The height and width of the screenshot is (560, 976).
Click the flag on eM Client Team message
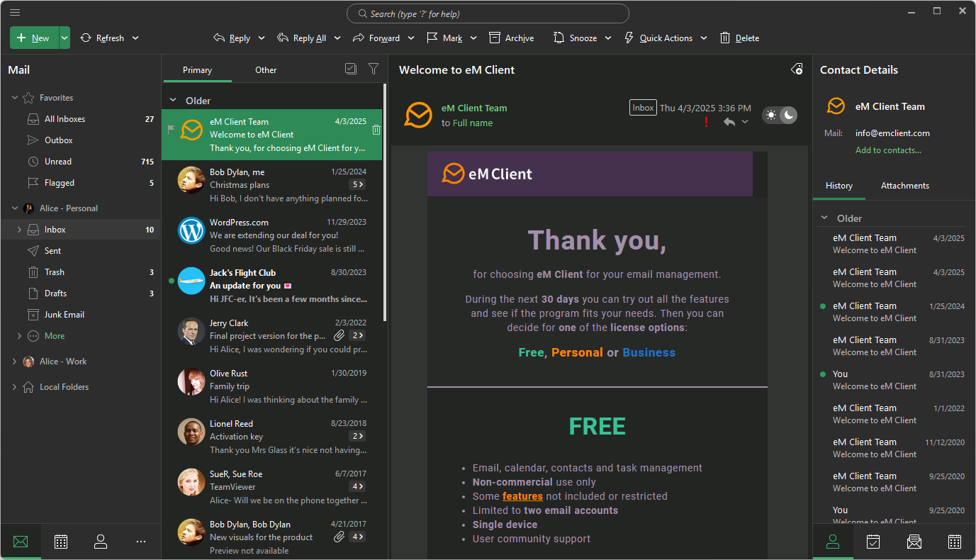(x=170, y=129)
